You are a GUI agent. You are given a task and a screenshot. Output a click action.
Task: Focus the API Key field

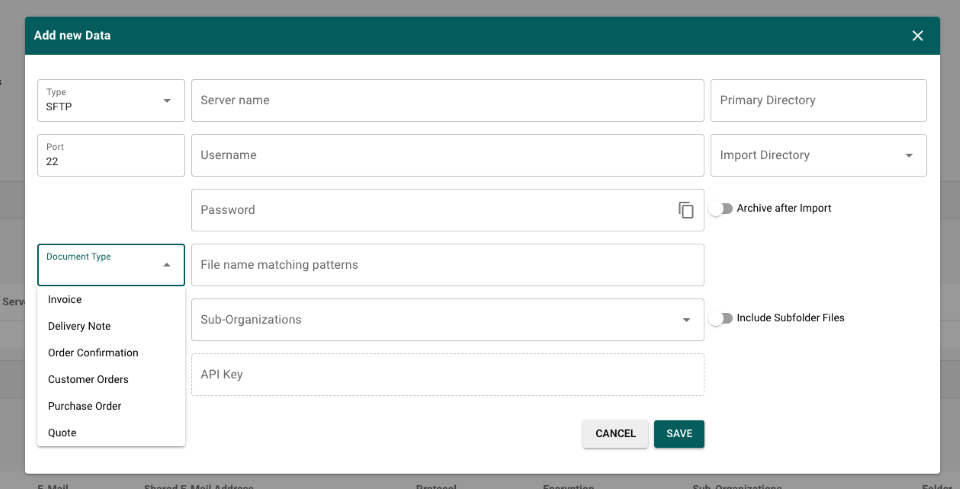[x=447, y=374]
